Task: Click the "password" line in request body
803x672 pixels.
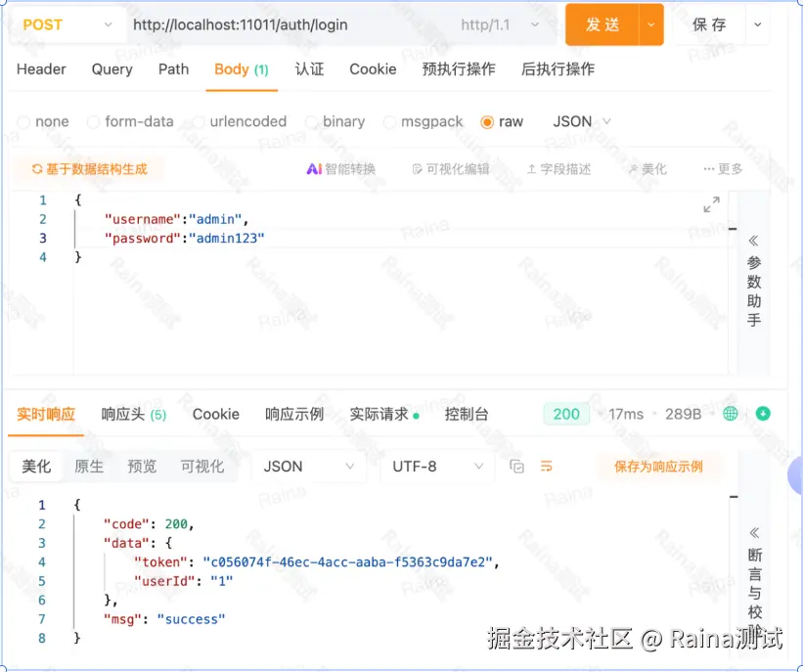Action: pyautogui.click(x=184, y=238)
